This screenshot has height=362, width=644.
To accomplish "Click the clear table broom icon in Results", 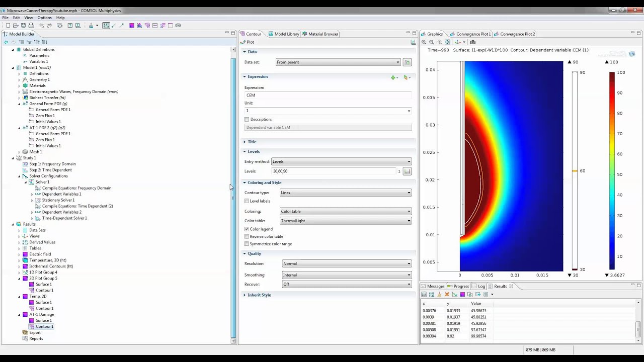I will pos(439,294).
